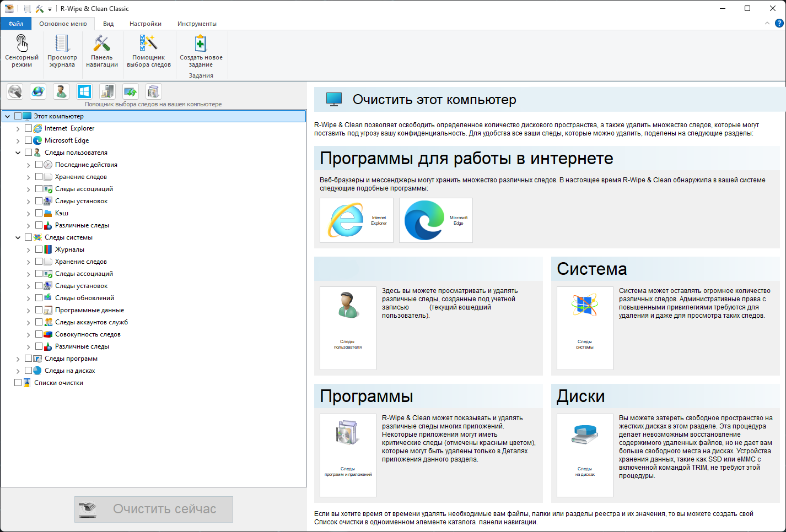Image resolution: width=786 pixels, height=532 pixels.
Task: Click the Microsoft Edge icon in the tree
Action: pyautogui.click(x=37, y=140)
